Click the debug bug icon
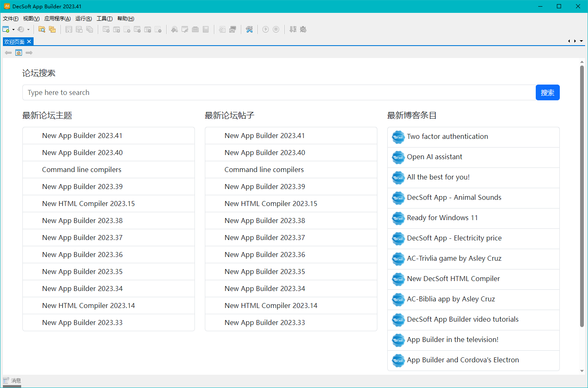Image resolution: width=588 pixels, height=388 pixels. (x=303, y=29)
